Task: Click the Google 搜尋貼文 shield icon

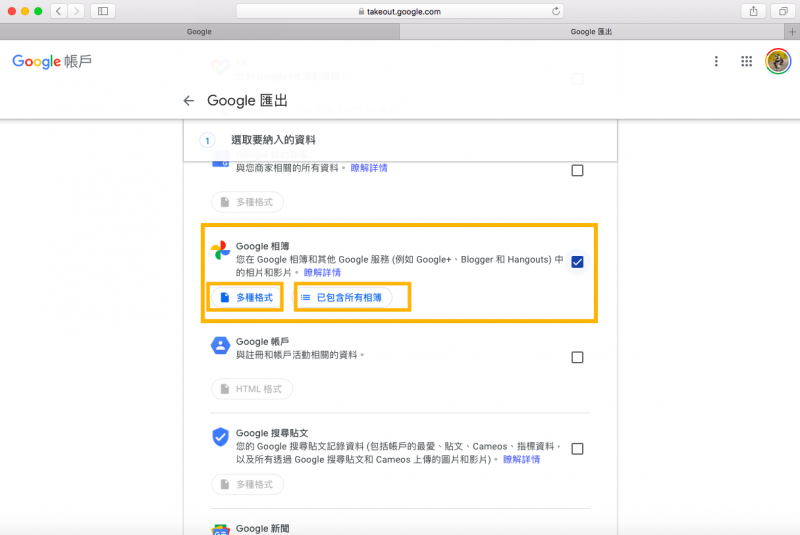Action: (220, 437)
